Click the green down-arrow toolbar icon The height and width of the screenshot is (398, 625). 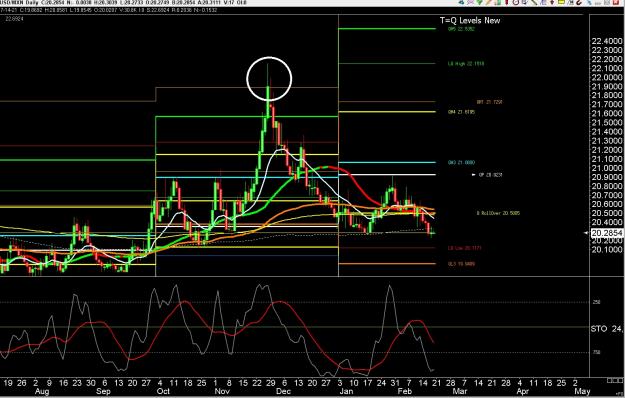(480, 2)
